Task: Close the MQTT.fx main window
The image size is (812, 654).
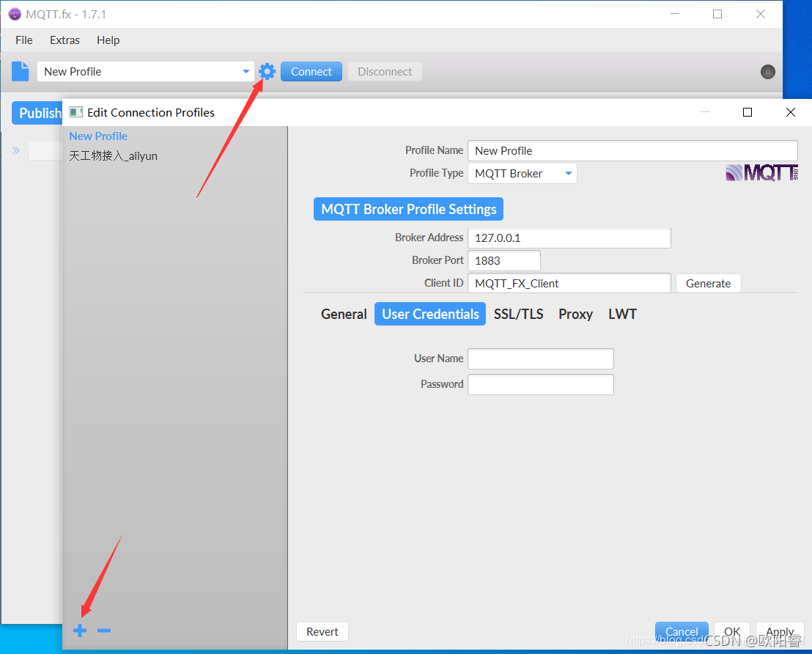Action: (x=760, y=14)
